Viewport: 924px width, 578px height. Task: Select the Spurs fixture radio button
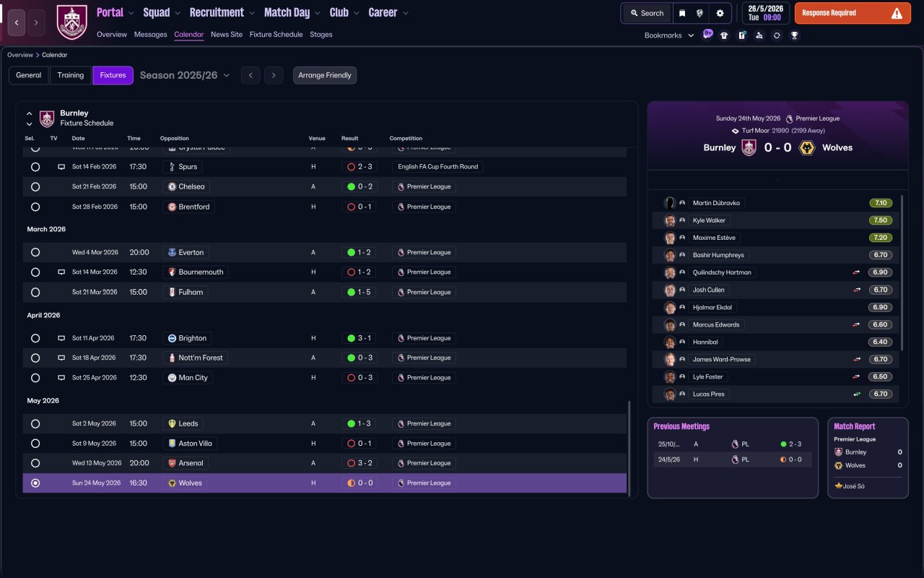pyautogui.click(x=35, y=167)
